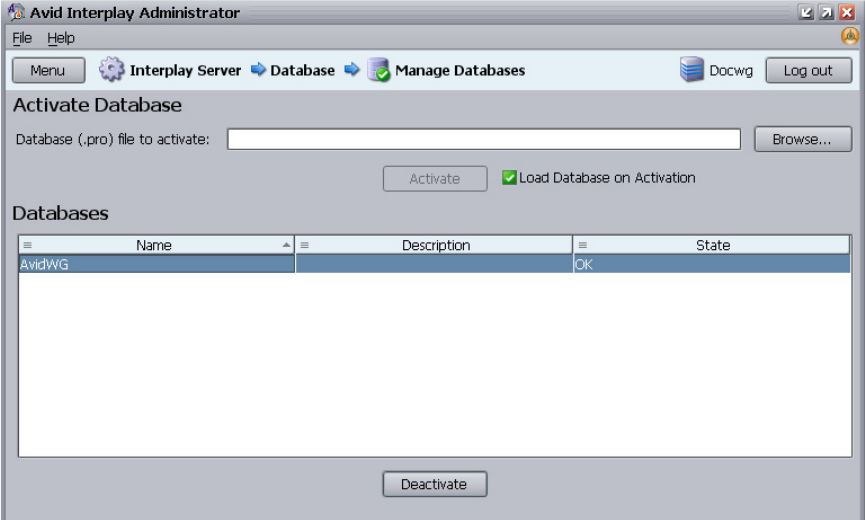Image resolution: width=865 pixels, height=520 pixels.
Task: Click the Manage Databases icon in breadcrumb
Action: click(x=379, y=70)
